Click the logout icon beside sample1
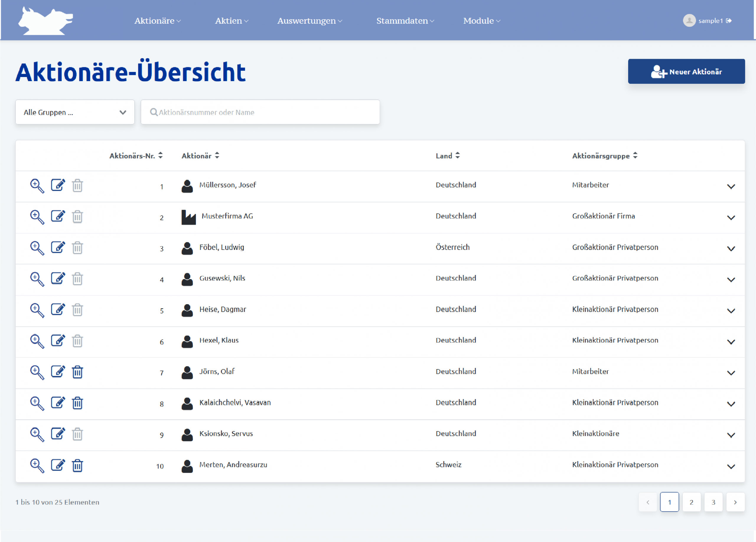Screen dimensions: 756x542 pos(729,21)
